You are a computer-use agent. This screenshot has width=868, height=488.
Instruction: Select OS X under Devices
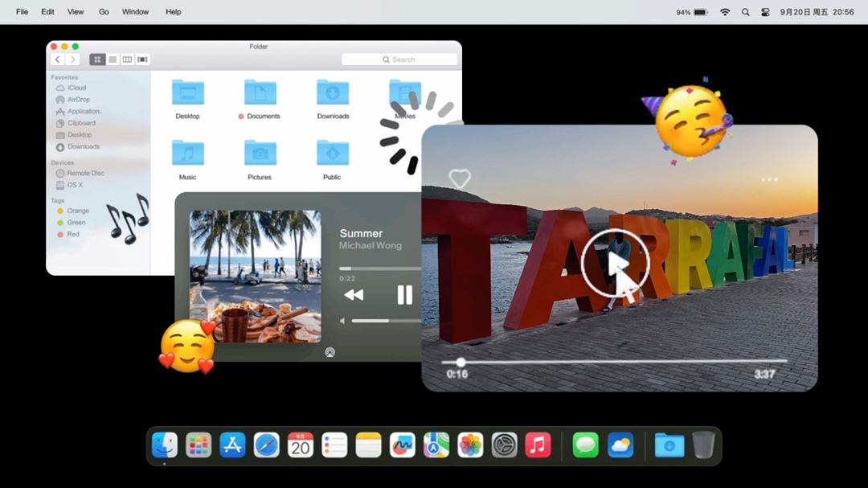(69, 185)
